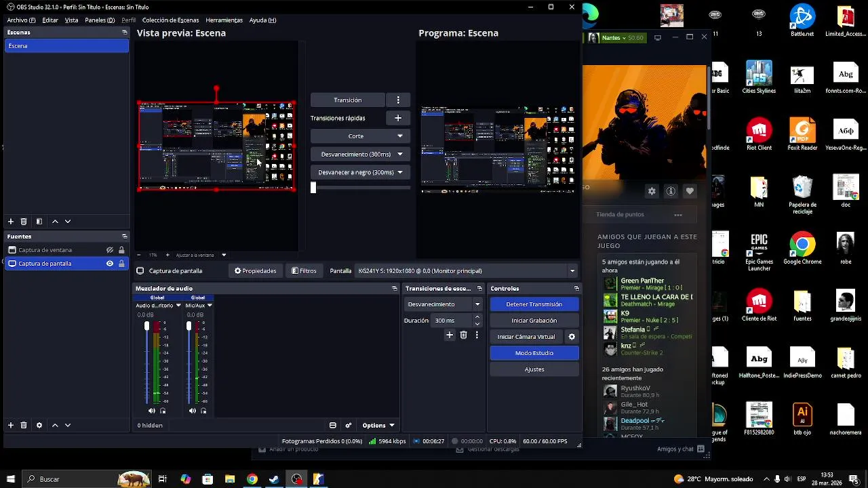Toggle lock on Captura de ventana
This screenshot has width=868, height=488.
[121, 250]
